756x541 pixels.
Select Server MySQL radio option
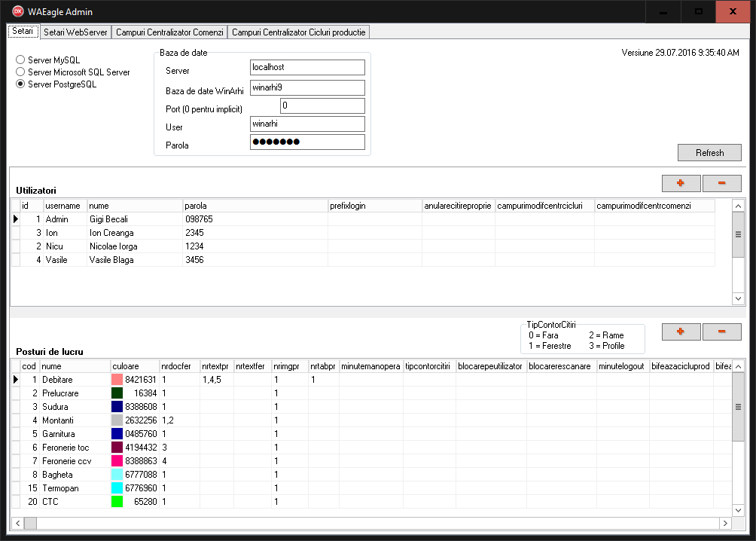20,60
